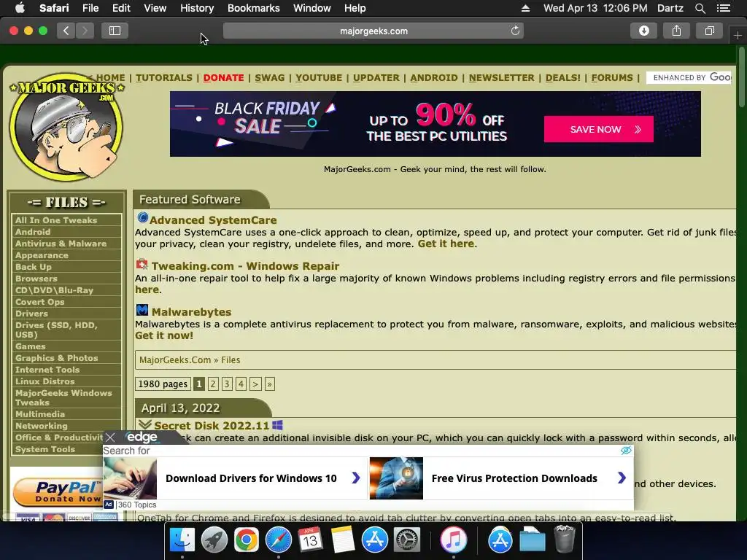Viewport: 747px width, 560px height.
Task: Close the edge ad overlay
Action: point(110,437)
